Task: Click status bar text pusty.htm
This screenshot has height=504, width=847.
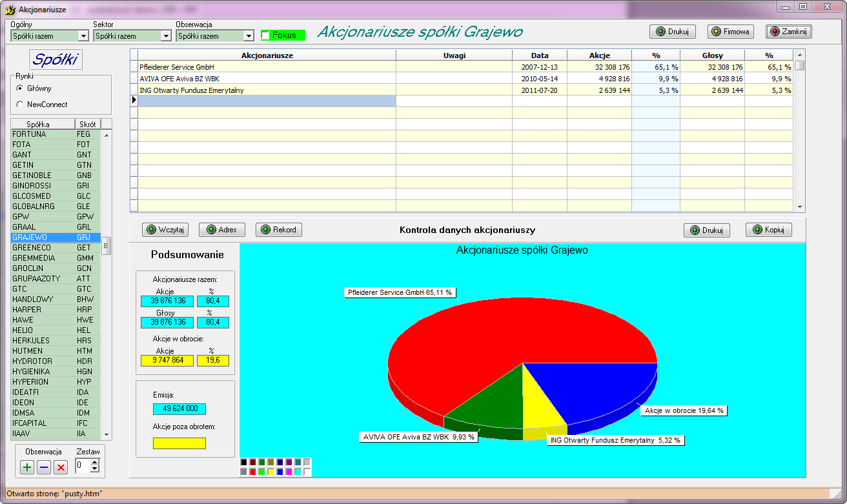Action: click(x=83, y=493)
